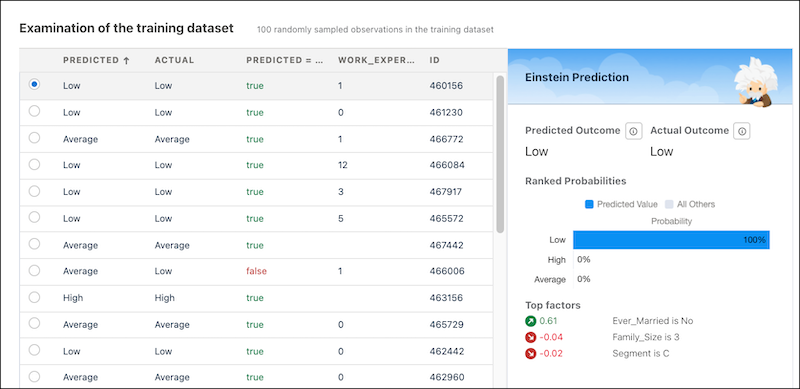Screen dimensions: 800x389
Task: Click green up-arrow icon for 0.61 factor
Action: [x=531, y=321]
